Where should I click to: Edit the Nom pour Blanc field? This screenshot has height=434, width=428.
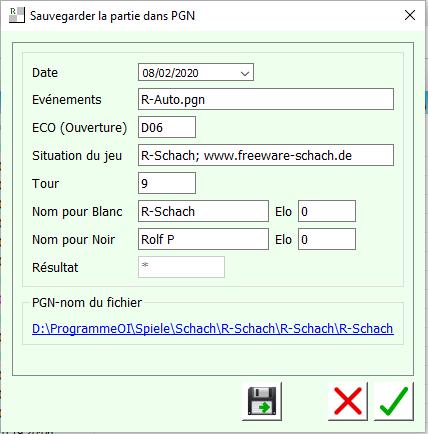tap(203, 211)
